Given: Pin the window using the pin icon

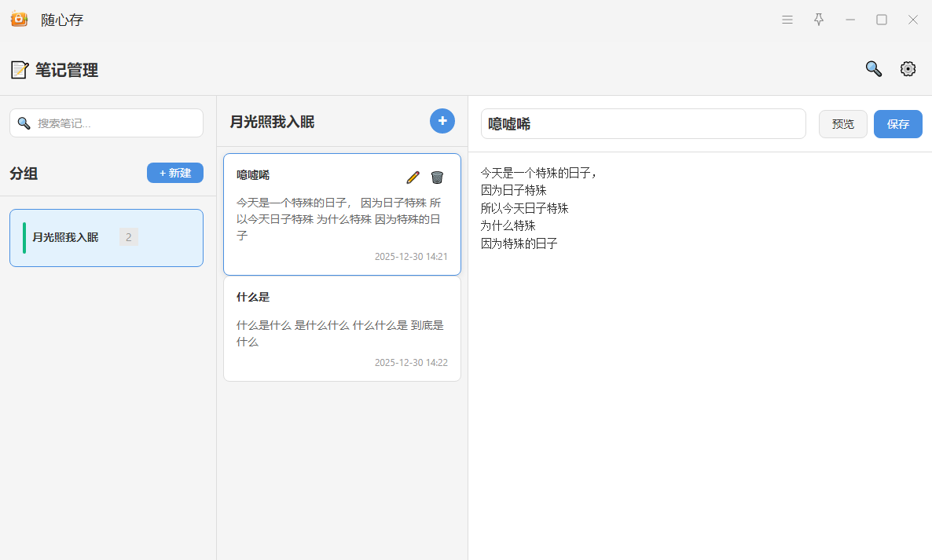Looking at the screenshot, I should [x=819, y=20].
